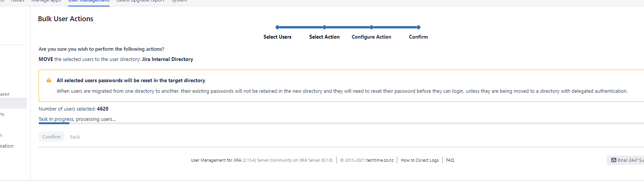Go Back to the previous step
Image resolution: width=644 pixels, height=181 pixels.
point(75,137)
